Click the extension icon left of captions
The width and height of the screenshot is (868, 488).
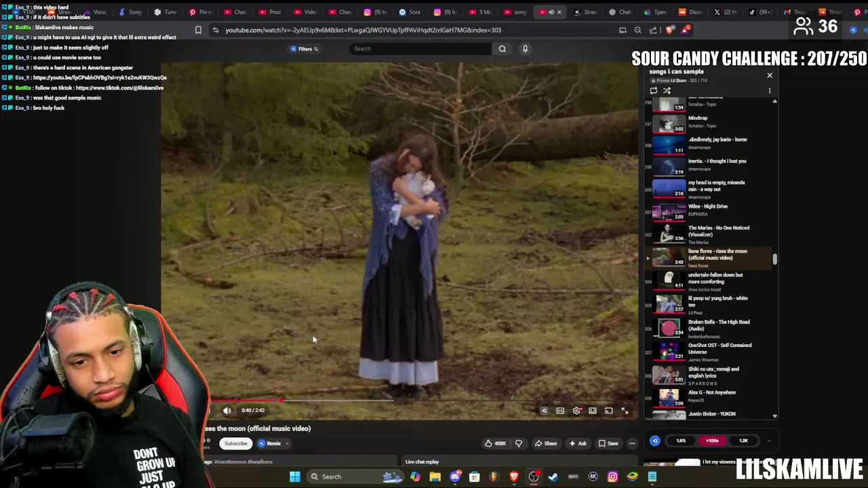tap(544, 411)
